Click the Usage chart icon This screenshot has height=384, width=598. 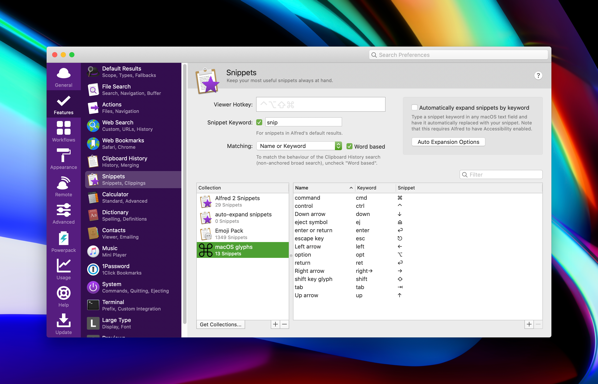63,266
